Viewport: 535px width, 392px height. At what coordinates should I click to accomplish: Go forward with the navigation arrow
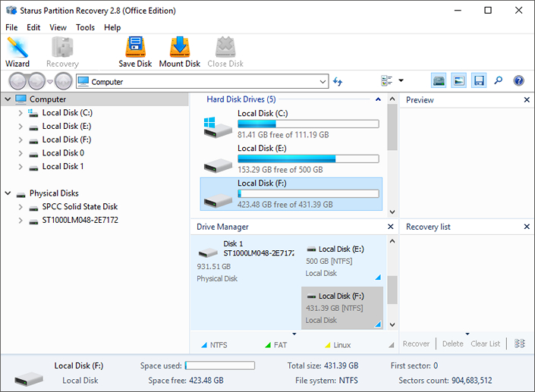pyautogui.click(x=36, y=81)
